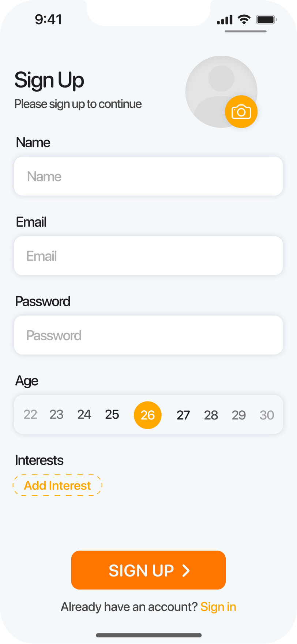Pick age 28 from age row
The width and height of the screenshot is (297, 644).
tap(211, 415)
